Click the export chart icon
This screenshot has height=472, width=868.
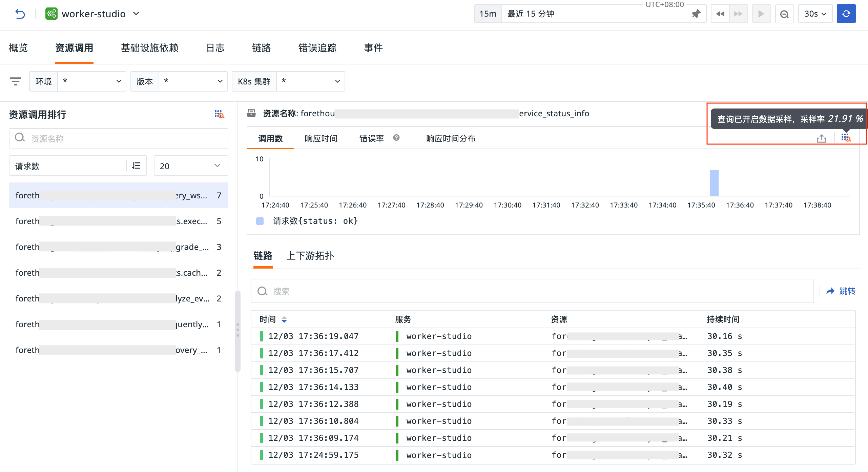822,138
